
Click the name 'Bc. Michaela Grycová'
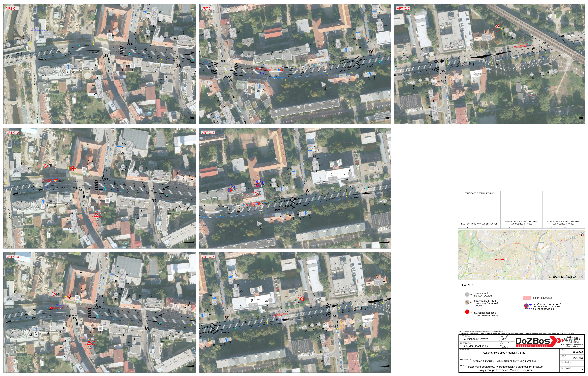click(475, 339)
